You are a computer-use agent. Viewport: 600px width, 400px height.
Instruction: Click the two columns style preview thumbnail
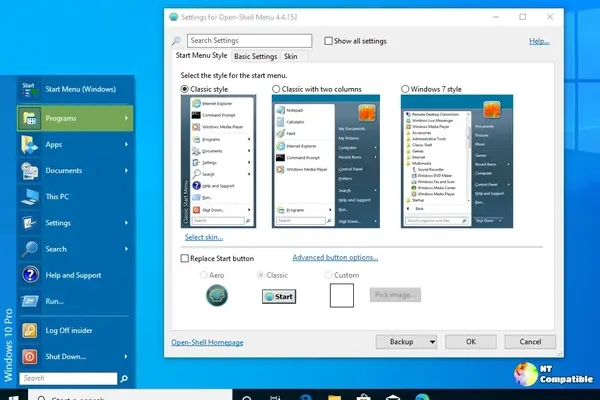[x=326, y=162]
